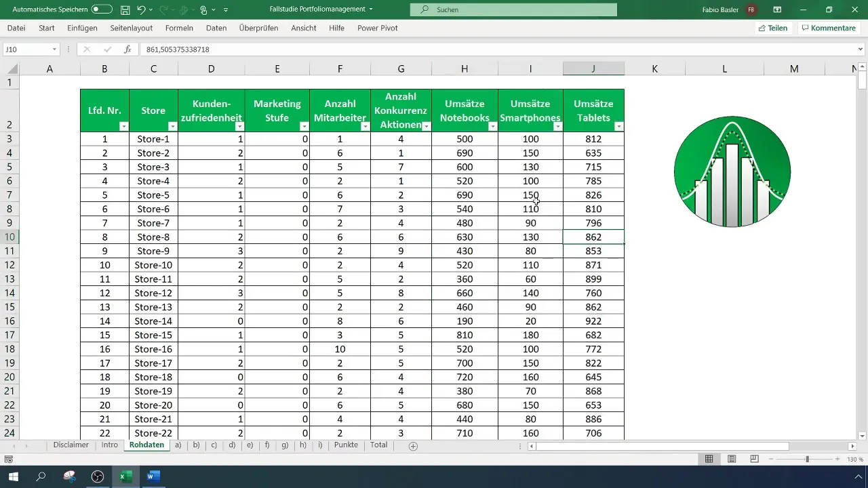Select row header 14
Screen dimensions: 868x488
[9, 293]
